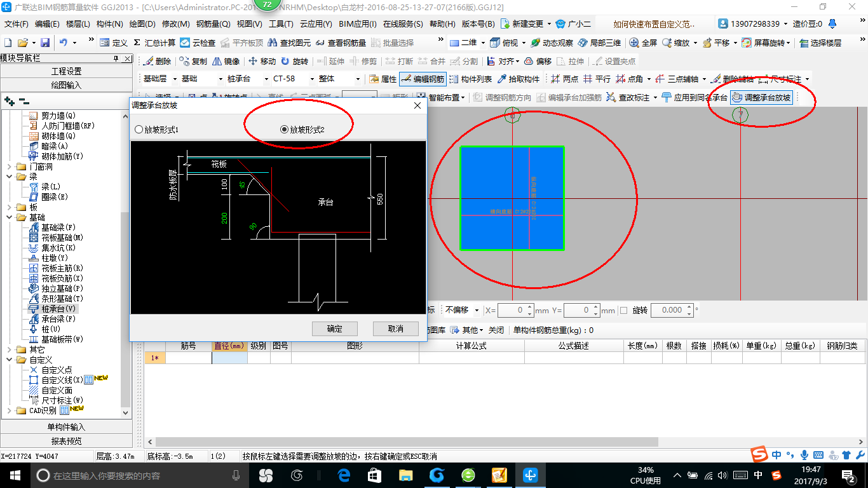Click the Undo arrow icon

(64, 43)
